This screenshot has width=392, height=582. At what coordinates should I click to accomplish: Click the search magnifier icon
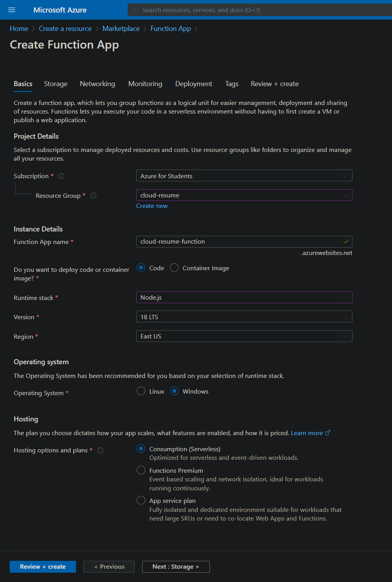135,10
